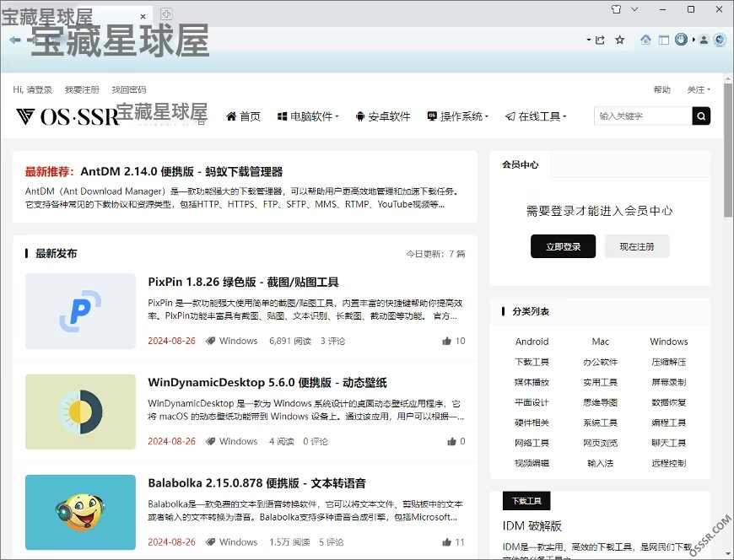This screenshot has width=734, height=560.
Task: Go back with the browser back arrow
Action: [x=14, y=40]
